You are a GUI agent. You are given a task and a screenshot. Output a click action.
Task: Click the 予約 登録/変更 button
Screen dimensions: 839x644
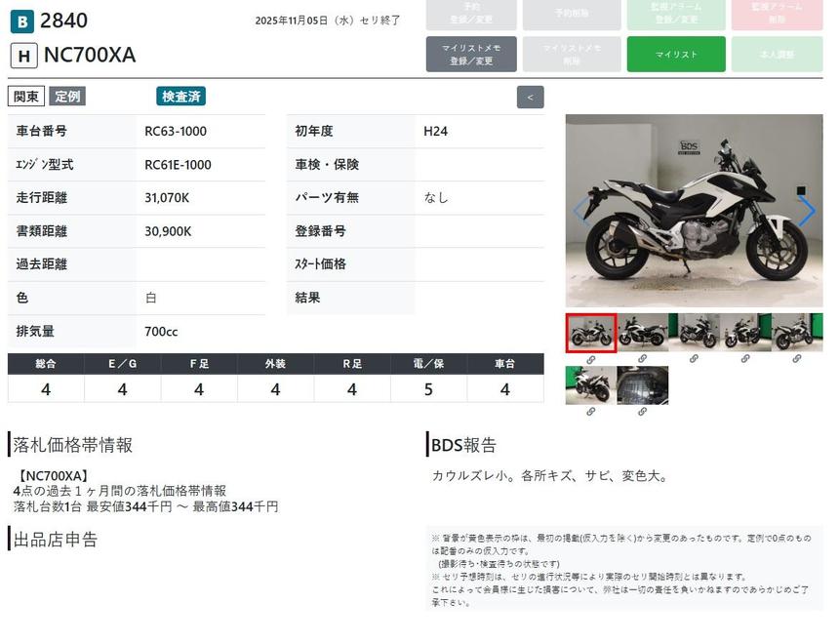click(471, 13)
